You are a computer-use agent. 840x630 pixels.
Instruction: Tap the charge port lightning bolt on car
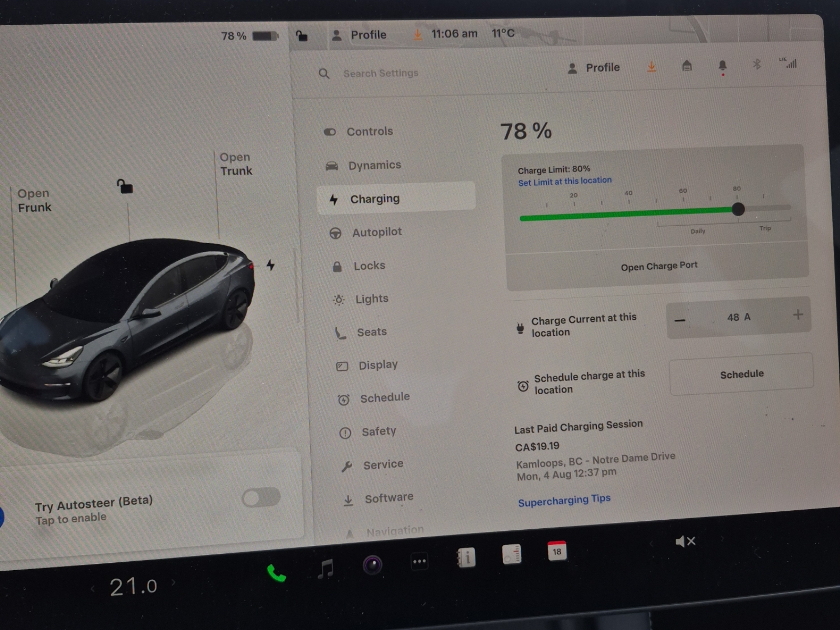click(270, 265)
